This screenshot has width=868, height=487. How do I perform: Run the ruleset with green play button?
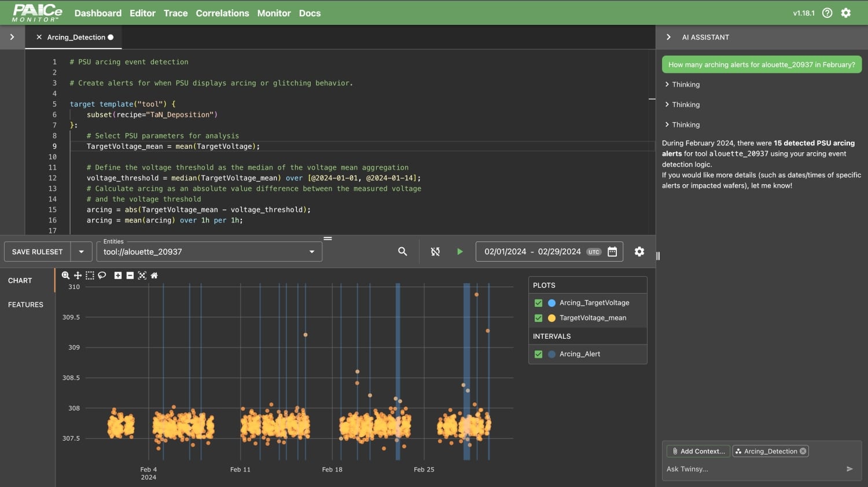(x=460, y=252)
